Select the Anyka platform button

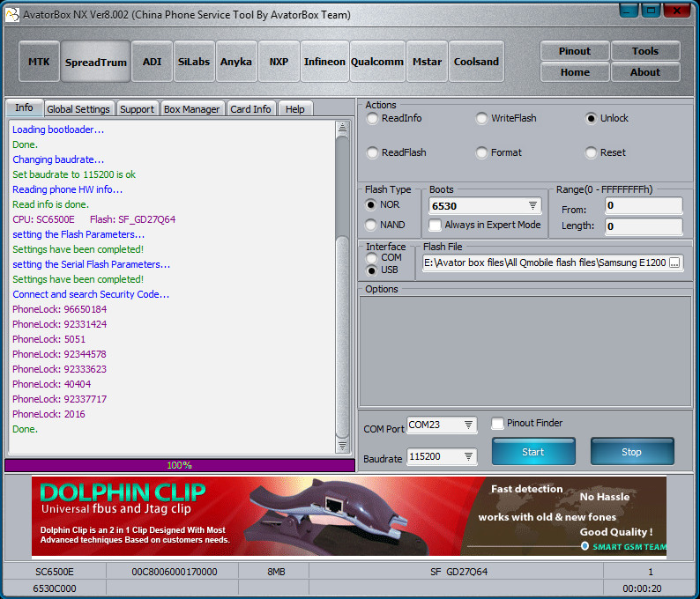coord(236,62)
